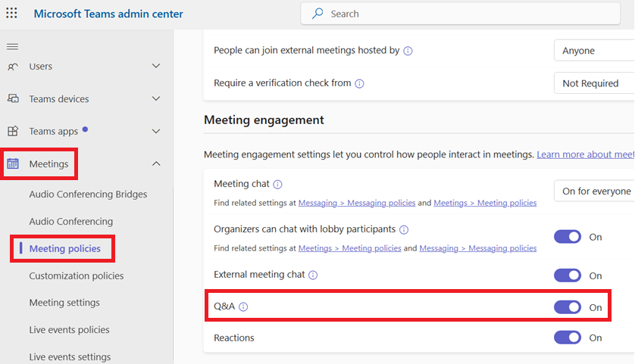The image size is (635, 364).
Task: Click the Users icon in sidebar
Action: 13,67
